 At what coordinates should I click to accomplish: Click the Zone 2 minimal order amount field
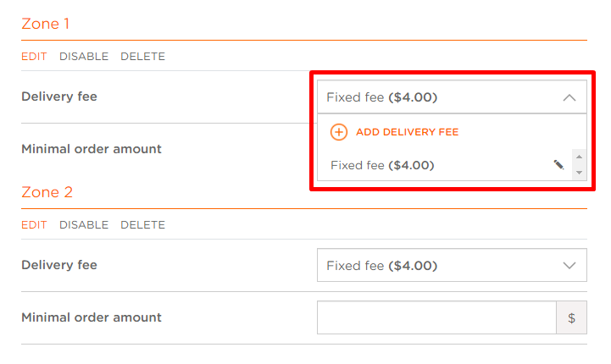click(x=436, y=317)
